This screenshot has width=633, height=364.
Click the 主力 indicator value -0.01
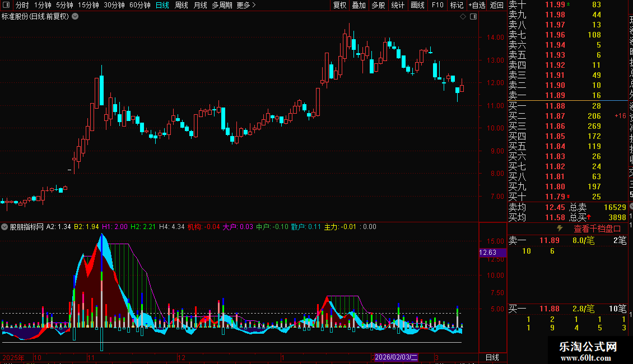(x=348, y=227)
